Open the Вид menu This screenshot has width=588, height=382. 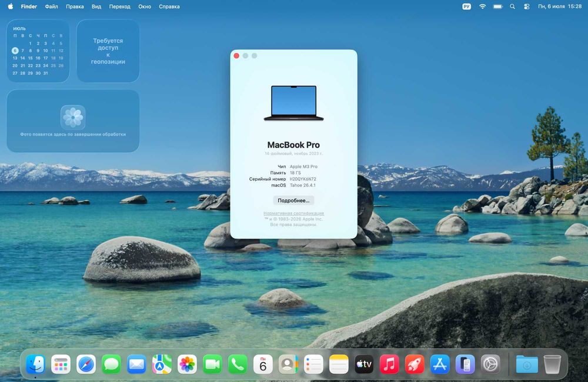(x=96, y=6)
